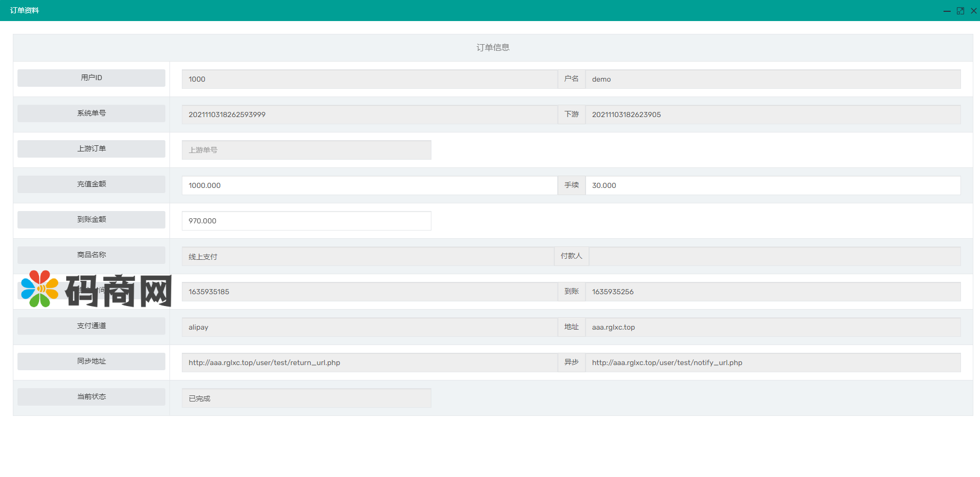This screenshot has height=477, width=980.
Task: Click the empty 付款人 field
Action: click(774, 256)
